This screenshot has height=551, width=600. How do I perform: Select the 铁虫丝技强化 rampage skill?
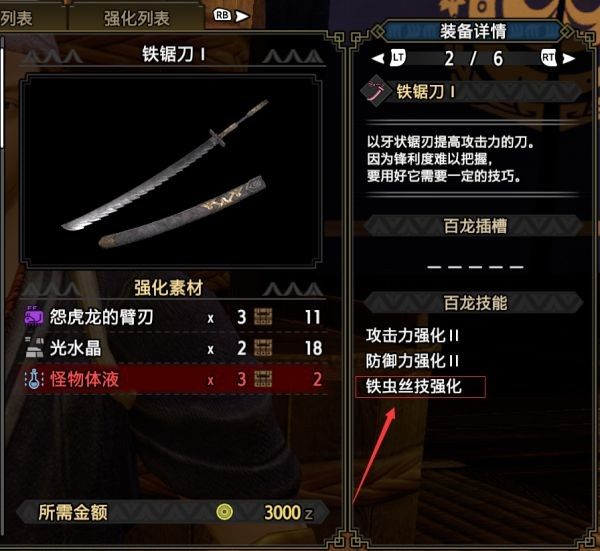[420, 387]
